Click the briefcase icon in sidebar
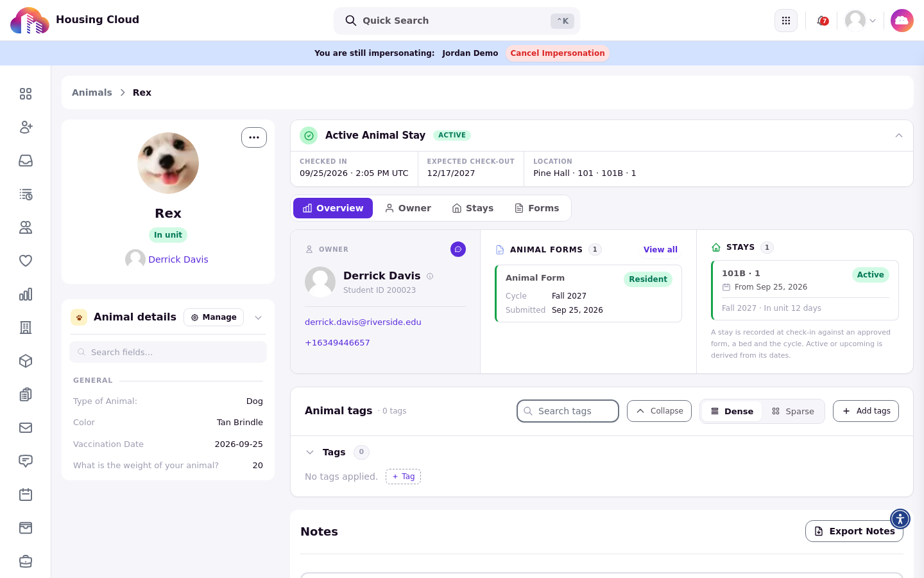Image resolution: width=924 pixels, height=578 pixels. 26,561
